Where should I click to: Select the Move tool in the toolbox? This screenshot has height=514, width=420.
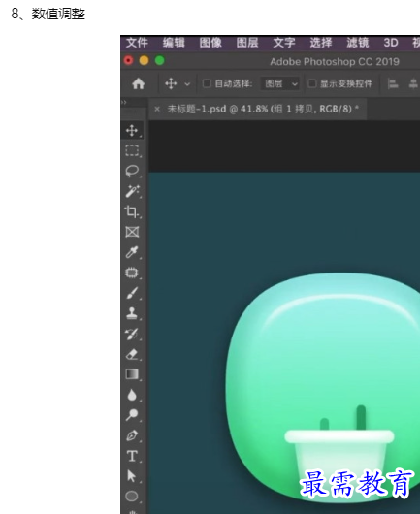pos(132,130)
